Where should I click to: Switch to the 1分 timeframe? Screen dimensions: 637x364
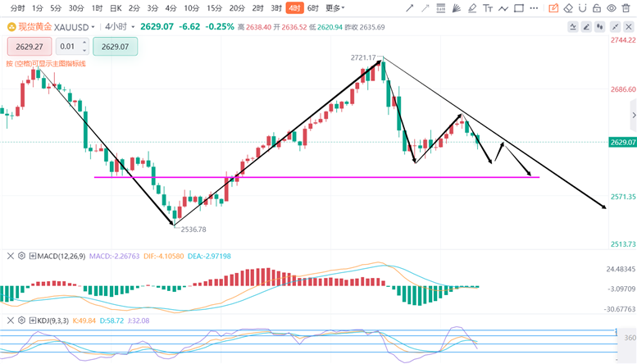[x=38, y=8]
